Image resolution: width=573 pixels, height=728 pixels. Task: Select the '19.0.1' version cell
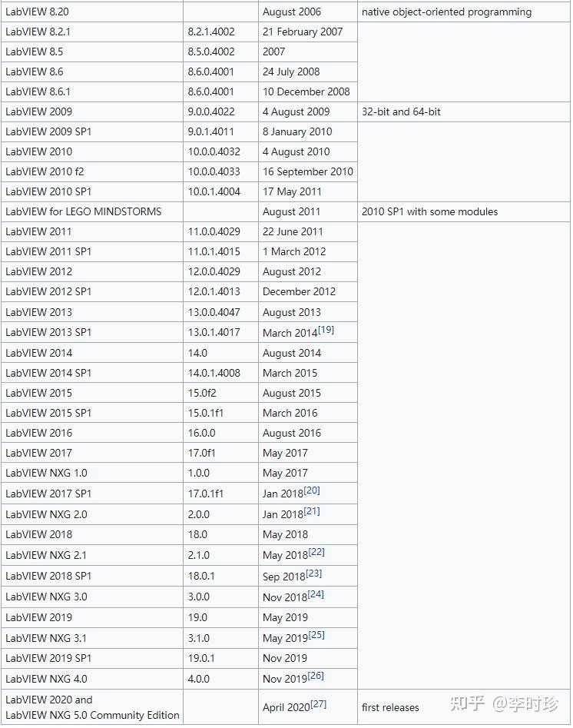pyautogui.click(x=221, y=657)
